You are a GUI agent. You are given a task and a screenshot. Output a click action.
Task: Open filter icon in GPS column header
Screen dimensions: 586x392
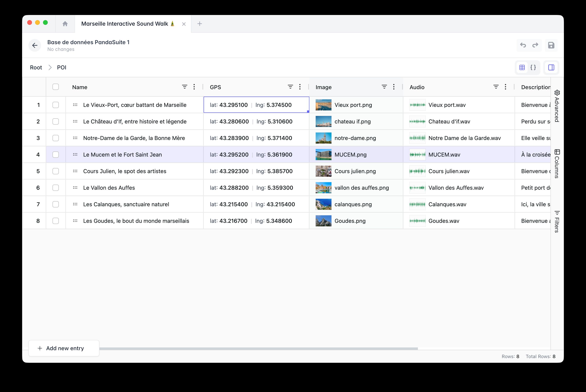coord(290,87)
